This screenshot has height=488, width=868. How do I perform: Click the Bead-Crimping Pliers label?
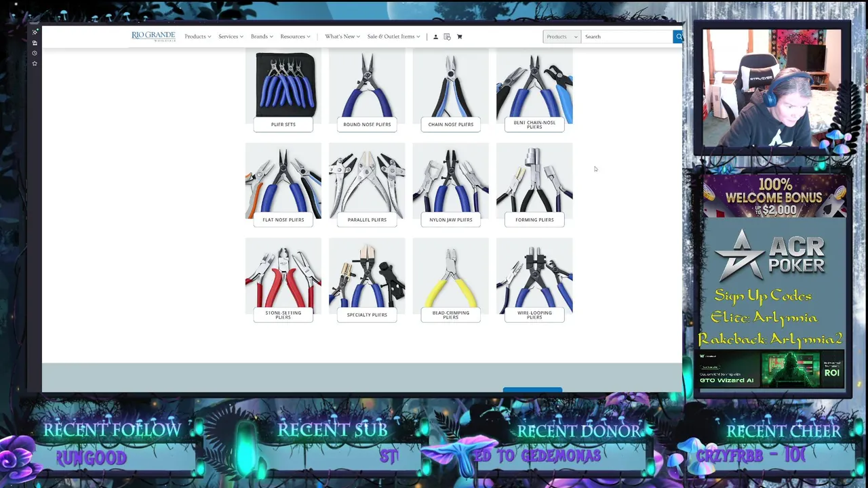click(x=451, y=314)
